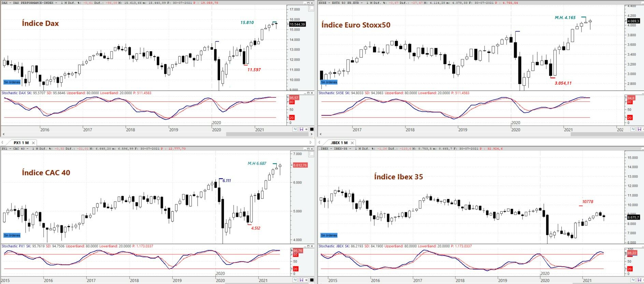Maximize the Stochastic DAX indicator panel
644x284 pixels.
point(308,93)
